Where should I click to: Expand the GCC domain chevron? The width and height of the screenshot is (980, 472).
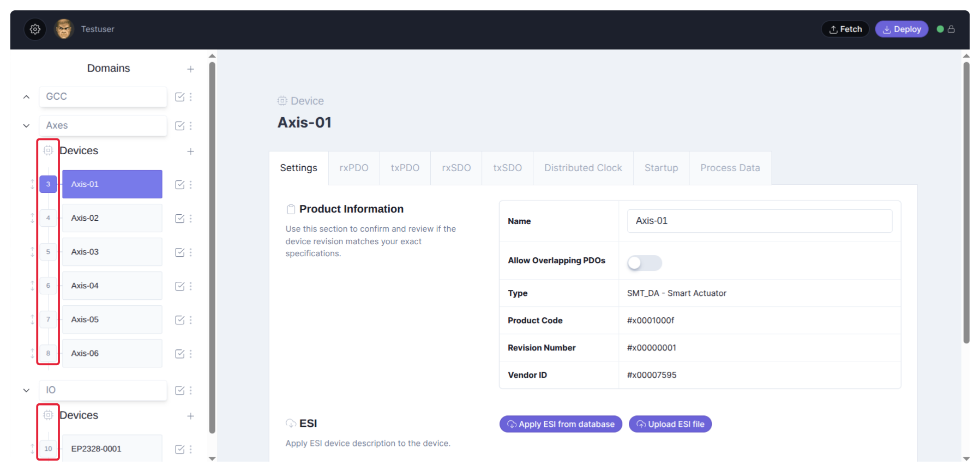[26, 97]
